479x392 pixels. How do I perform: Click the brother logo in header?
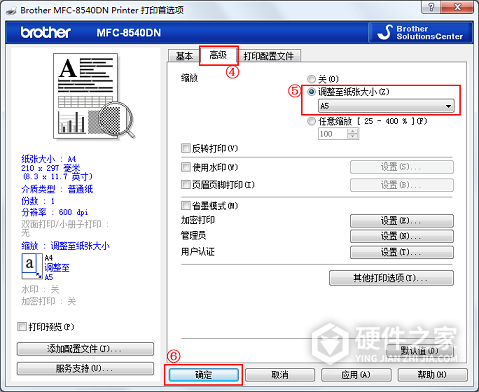coord(46,32)
